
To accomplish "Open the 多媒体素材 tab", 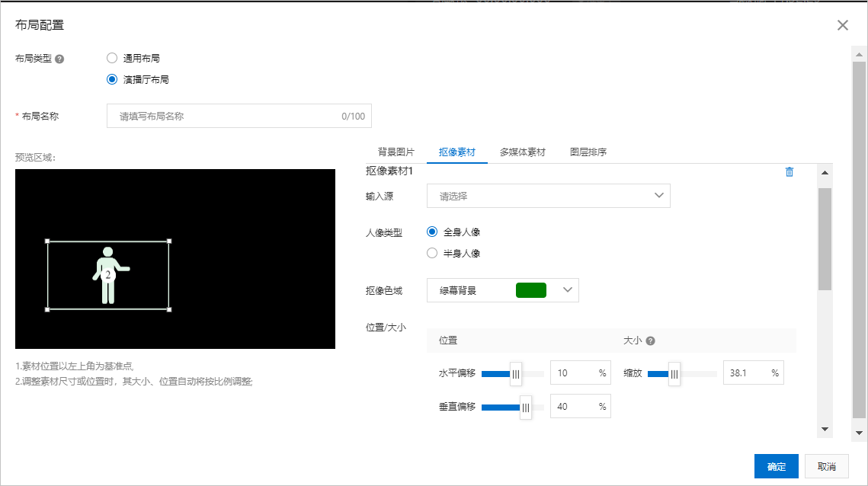I will tap(523, 152).
